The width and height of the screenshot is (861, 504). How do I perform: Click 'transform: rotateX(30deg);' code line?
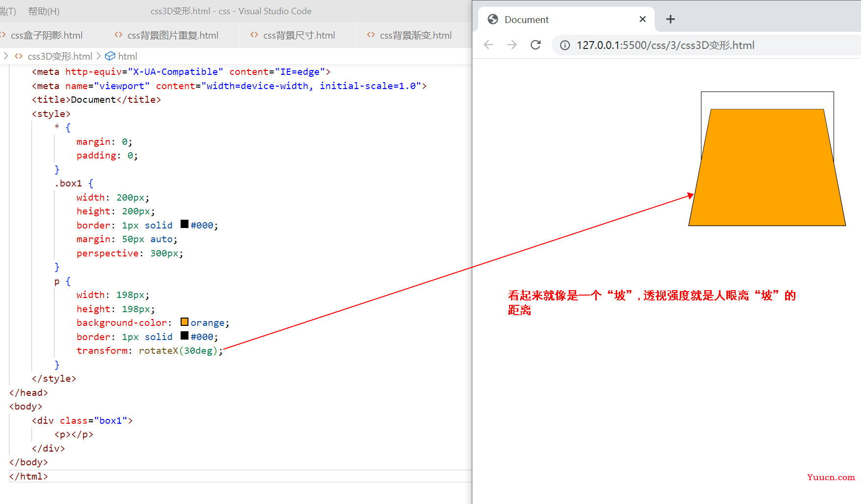(x=149, y=351)
